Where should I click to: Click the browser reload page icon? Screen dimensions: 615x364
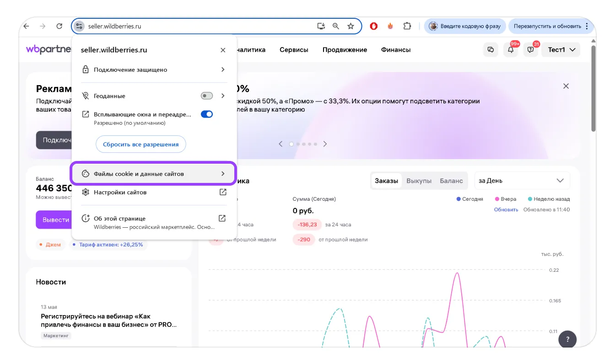[x=59, y=26]
